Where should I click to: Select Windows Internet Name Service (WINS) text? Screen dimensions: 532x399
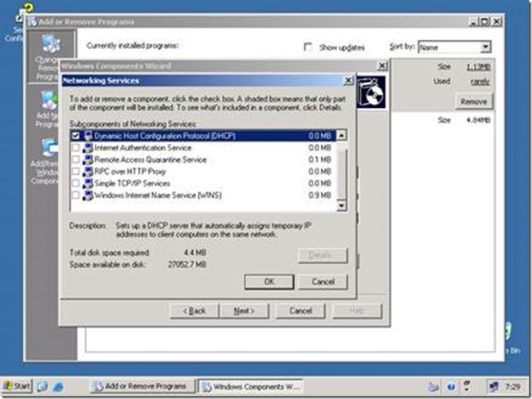point(158,195)
